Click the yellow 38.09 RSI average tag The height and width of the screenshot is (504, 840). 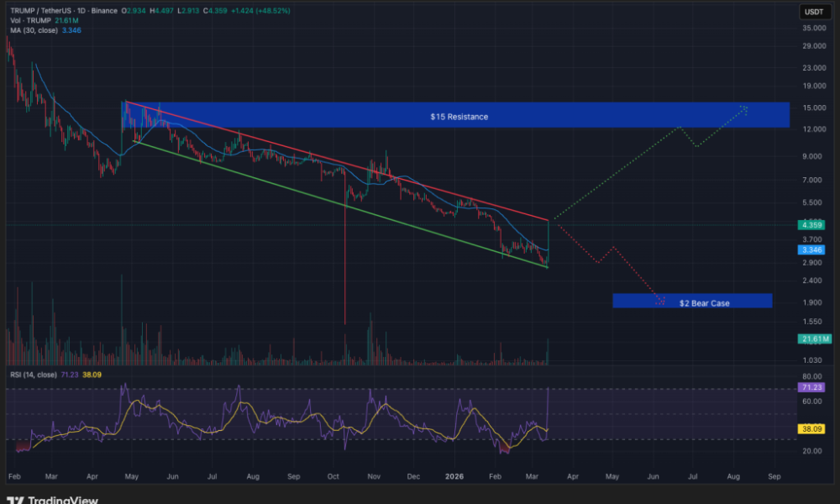pyautogui.click(x=813, y=428)
